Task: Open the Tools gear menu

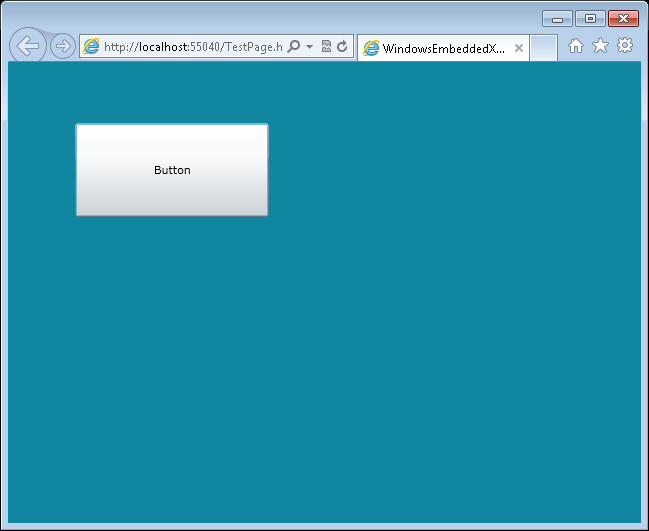Action: (625, 46)
